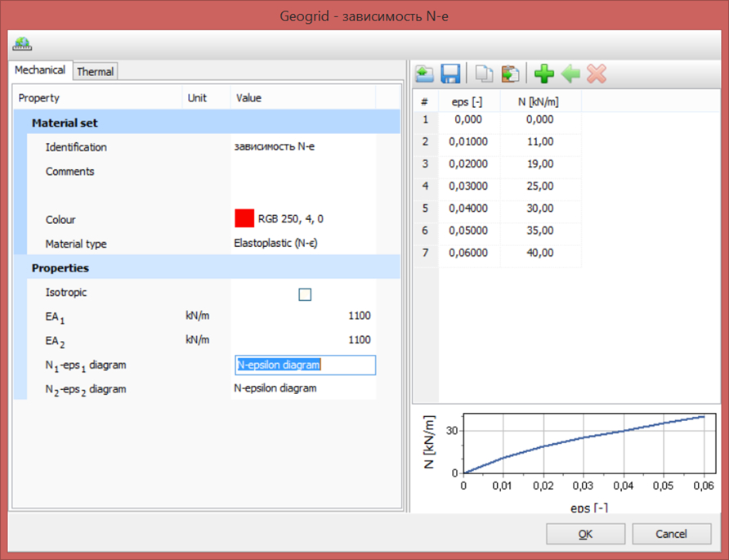Viewport: 729px width, 560px height.
Task: Click the EA1 value 1100 field
Action: click(302, 316)
